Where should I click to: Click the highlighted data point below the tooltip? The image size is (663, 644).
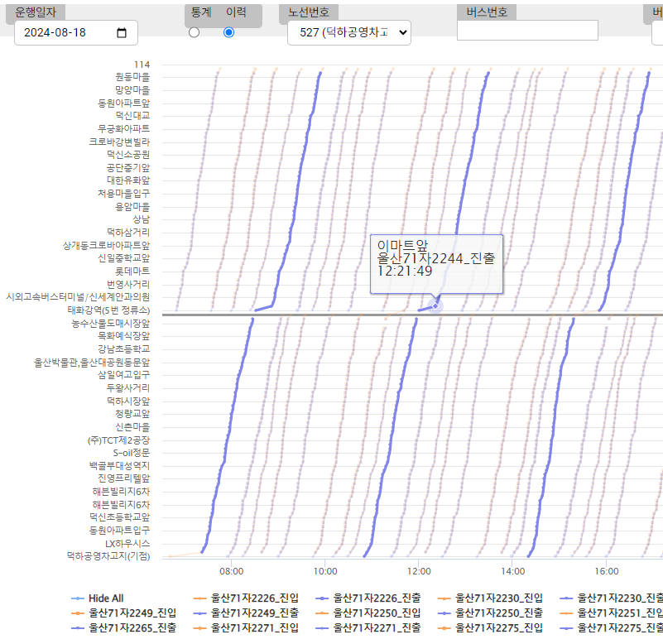click(435, 306)
